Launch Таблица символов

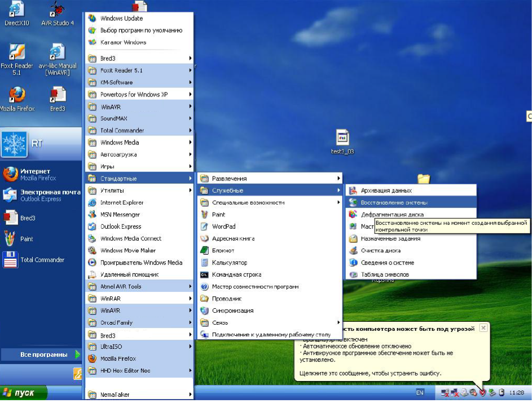411,274
